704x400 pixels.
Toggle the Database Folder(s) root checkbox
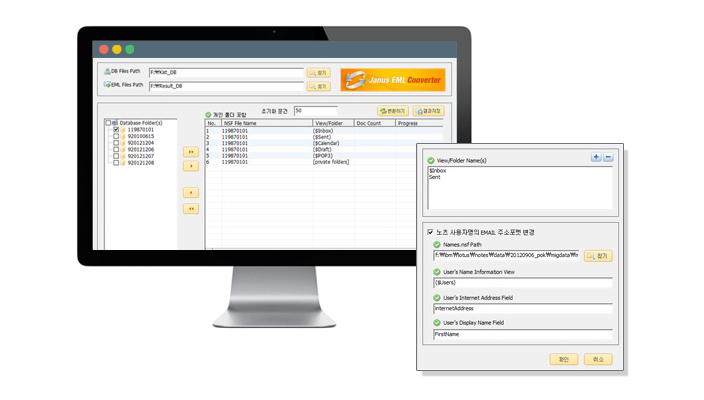[x=109, y=123]
